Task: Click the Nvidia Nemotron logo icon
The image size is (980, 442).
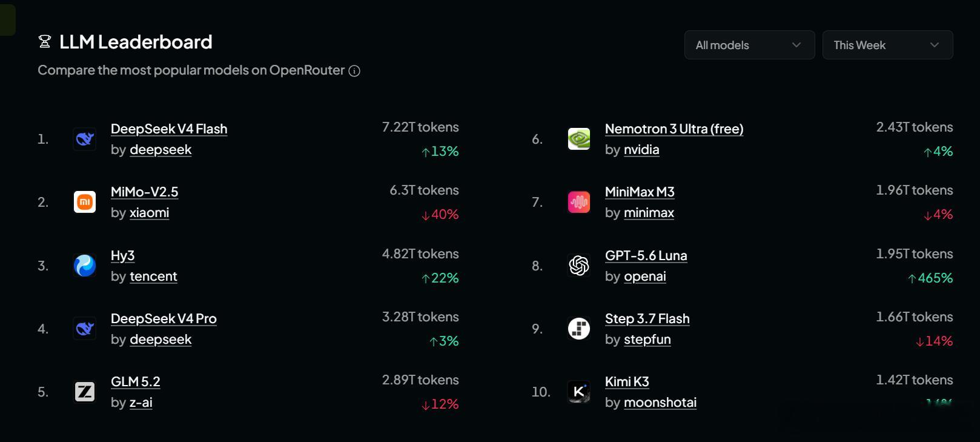Action: [x=579, y=139]
